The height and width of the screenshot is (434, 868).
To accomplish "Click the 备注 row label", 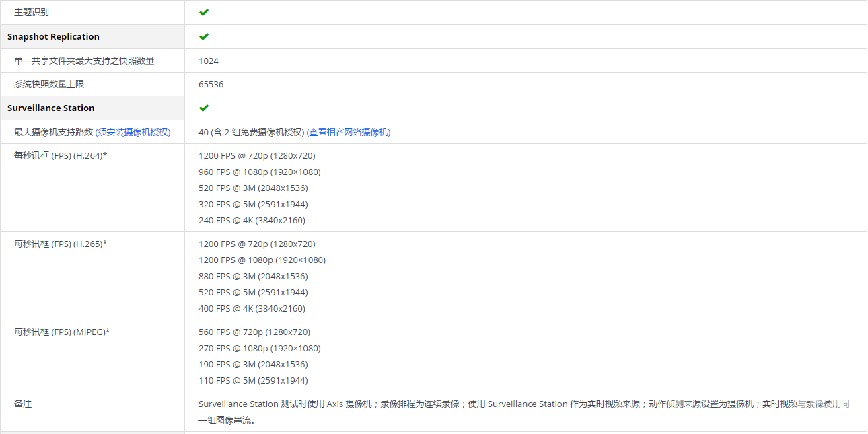I will click(23, 404).
